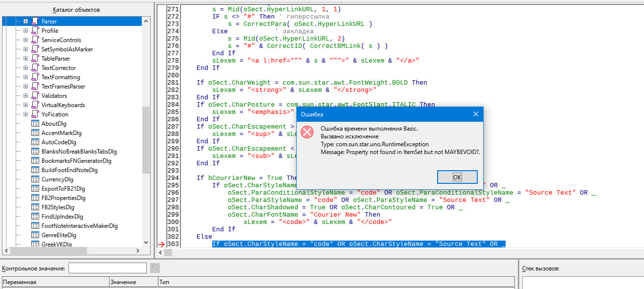Viewport: 644px width, 289px height.
Task: Click the Parser module icon
Action: coord(35,22)
